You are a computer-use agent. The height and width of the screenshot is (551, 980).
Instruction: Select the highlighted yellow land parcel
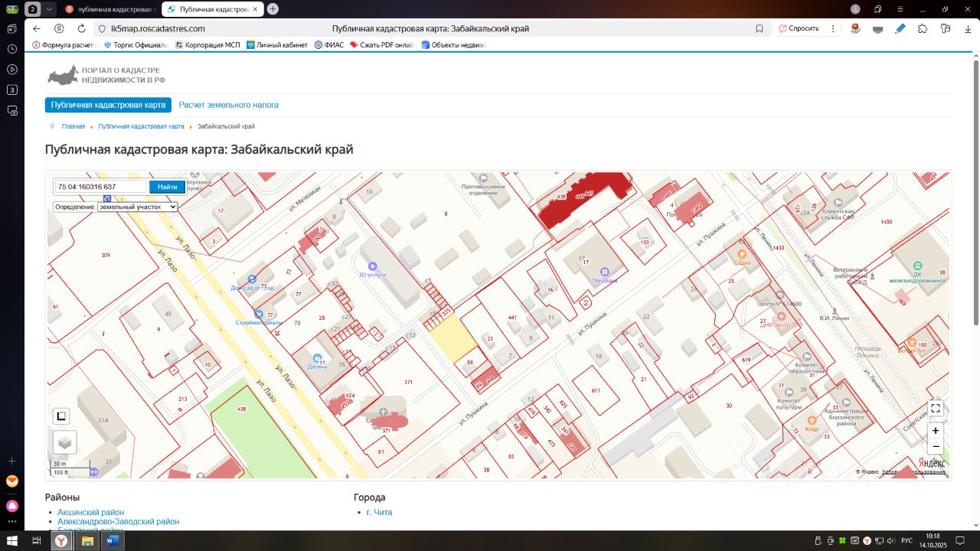(452, 337)
